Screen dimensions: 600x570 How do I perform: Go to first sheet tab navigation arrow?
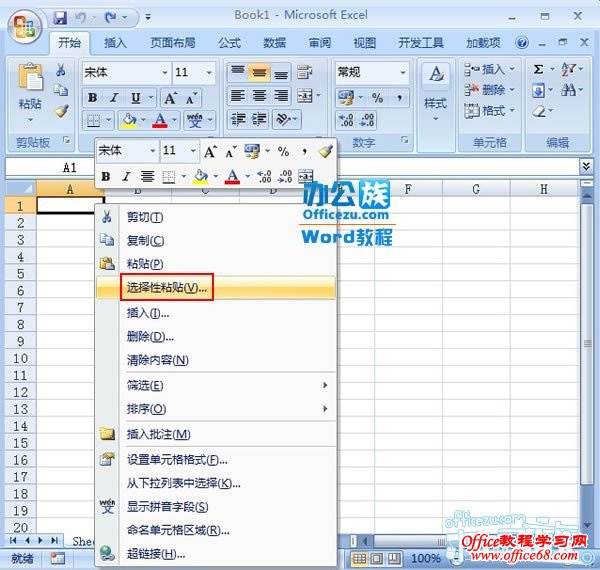click(13, 540)
